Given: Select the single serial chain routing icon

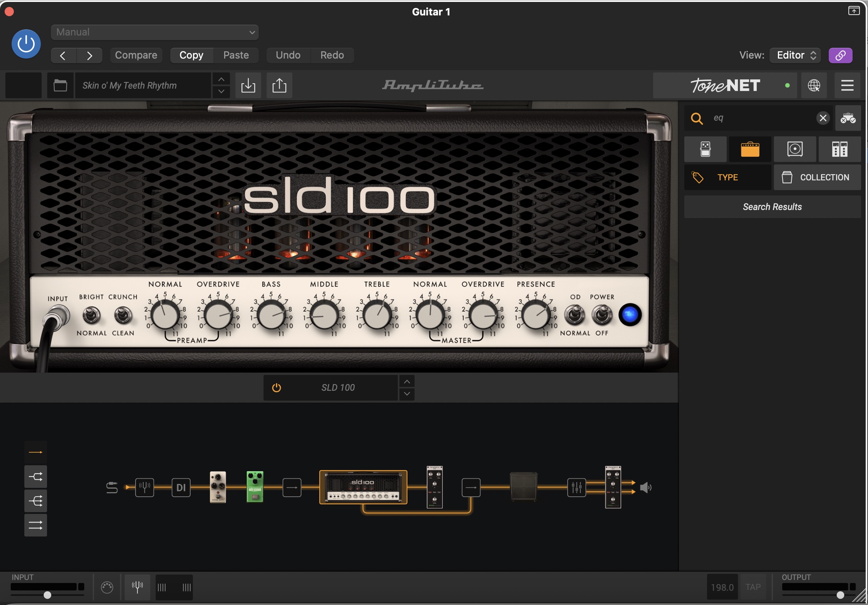Looking at the screenshot, I should pos(35,452).
